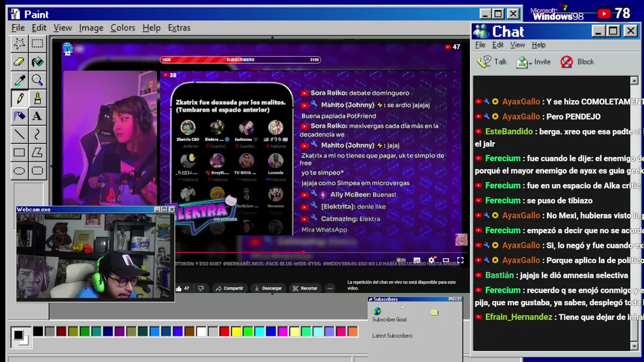Pick the orange color swatch

(x=353, y=331)
